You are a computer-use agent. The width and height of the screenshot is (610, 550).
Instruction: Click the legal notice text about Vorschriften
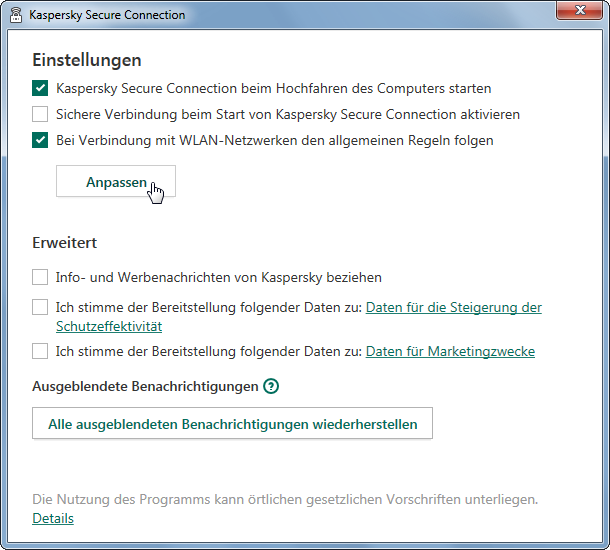[285, 499]
